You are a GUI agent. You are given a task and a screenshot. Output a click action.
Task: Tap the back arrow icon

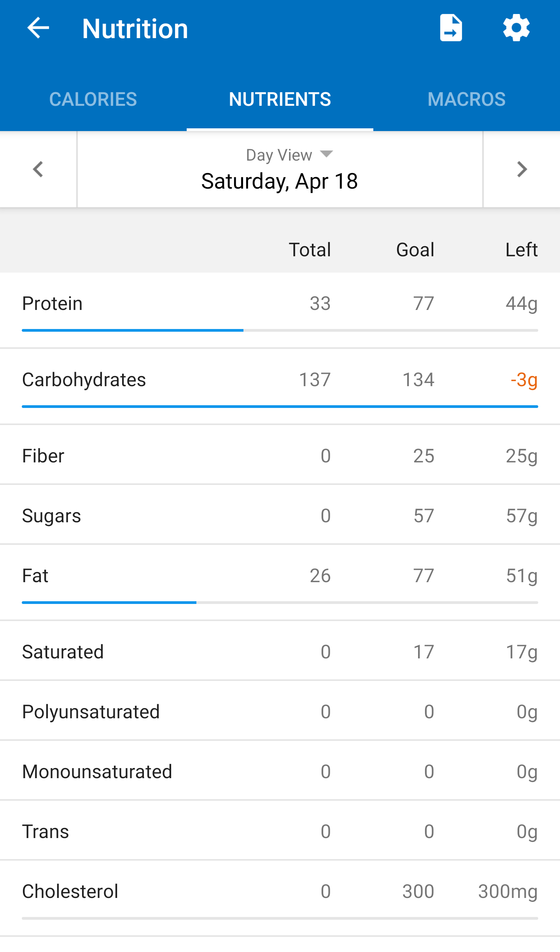[x=38, y=28]
